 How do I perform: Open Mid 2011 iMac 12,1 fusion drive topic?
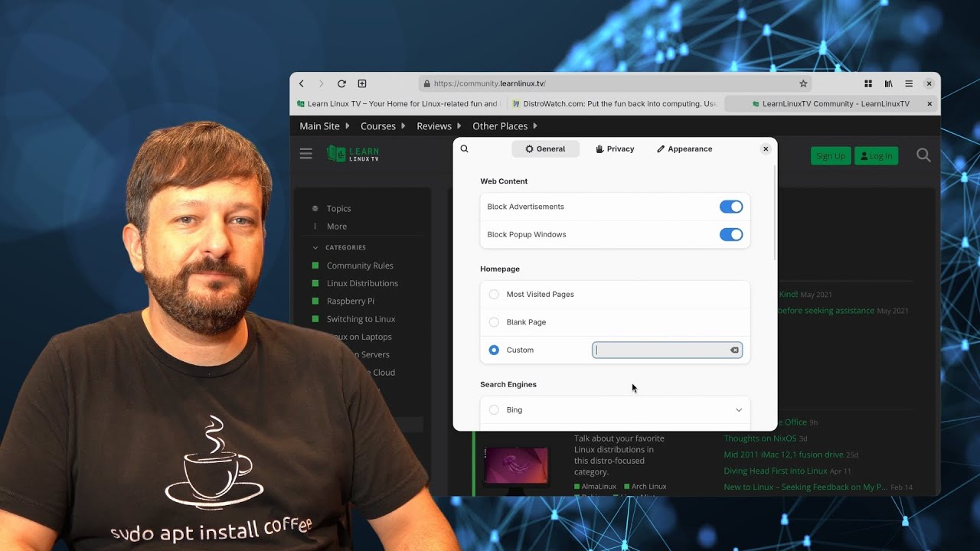pos(783,455)
